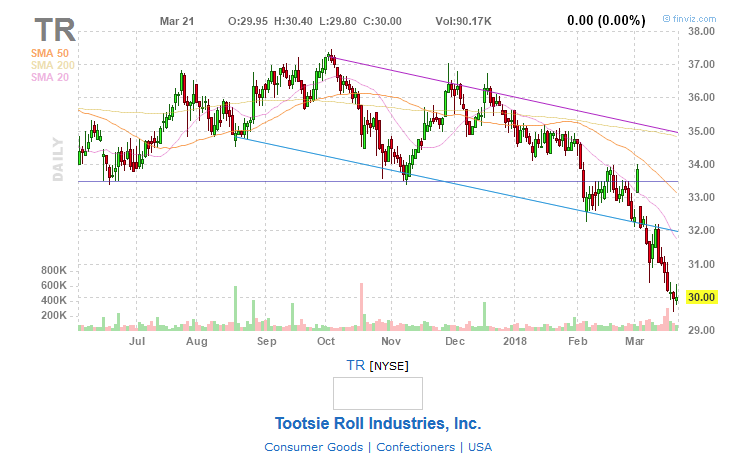Click the C:30.00 close price value
751x464 pixels.
[382, 21]
